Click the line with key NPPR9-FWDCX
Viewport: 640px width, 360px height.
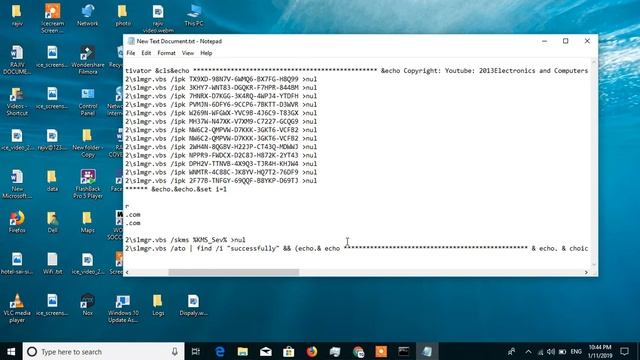221,156
